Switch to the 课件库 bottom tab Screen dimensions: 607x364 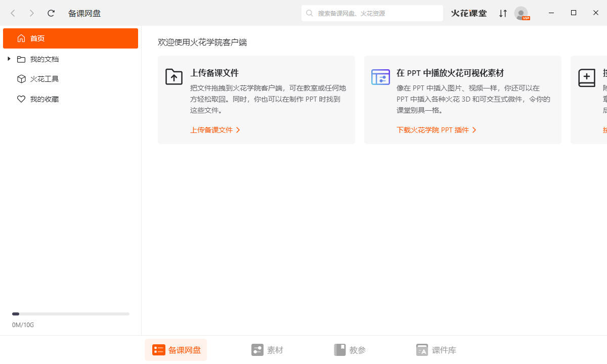436,350
